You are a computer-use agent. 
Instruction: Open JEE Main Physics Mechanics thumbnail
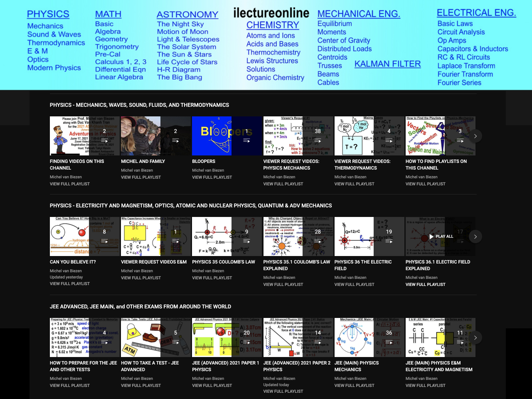[369, 337]
